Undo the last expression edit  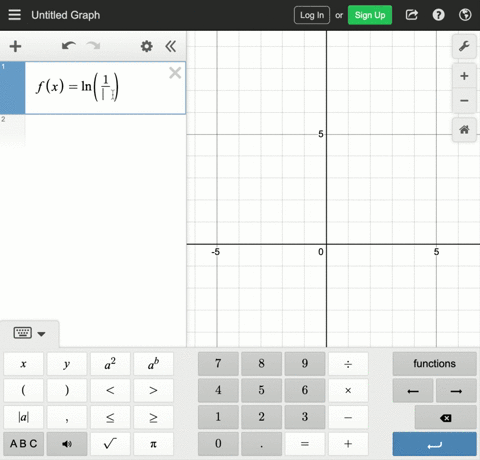69,46
